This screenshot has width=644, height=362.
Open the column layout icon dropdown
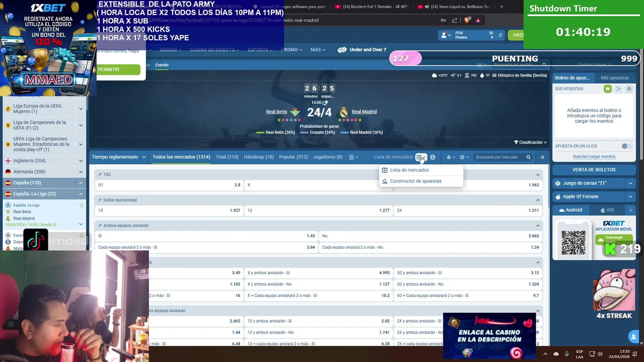(x=353, y=157)
